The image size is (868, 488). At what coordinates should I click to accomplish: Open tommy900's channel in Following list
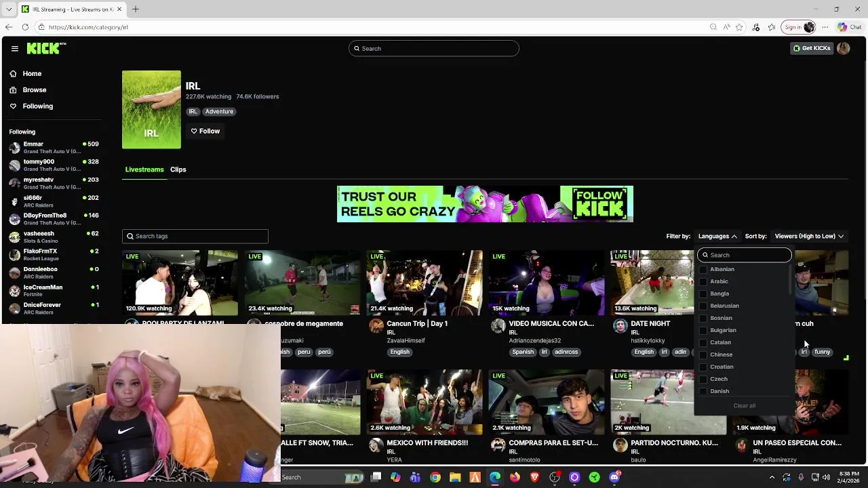54,165
